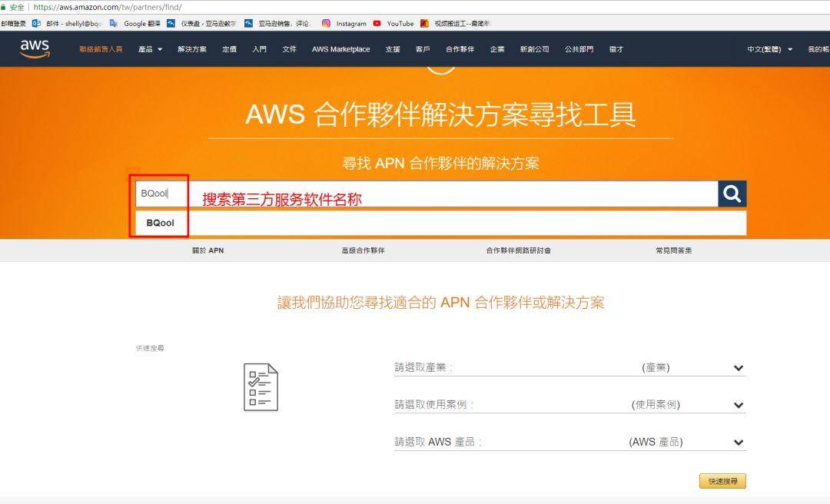Screen dimensions: 830x504
Task: Open the 新創公司 menu item
Action: pyautogui.click(x=535, y=49)
